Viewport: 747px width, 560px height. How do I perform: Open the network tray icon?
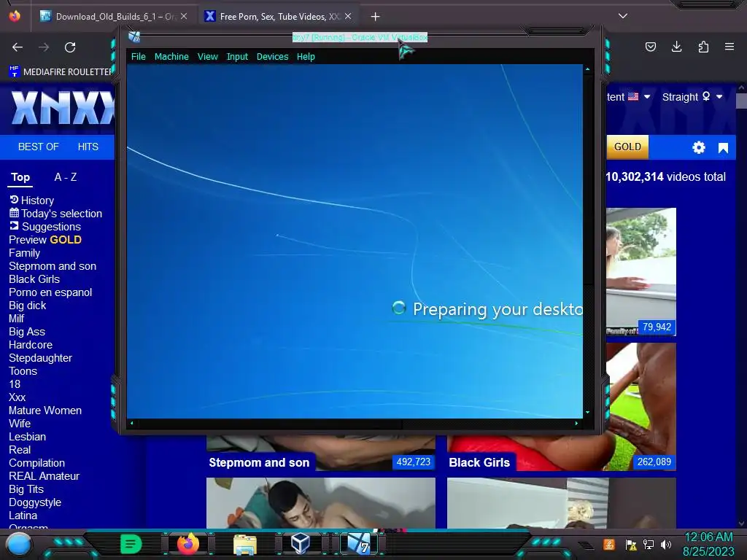[649, 544]
